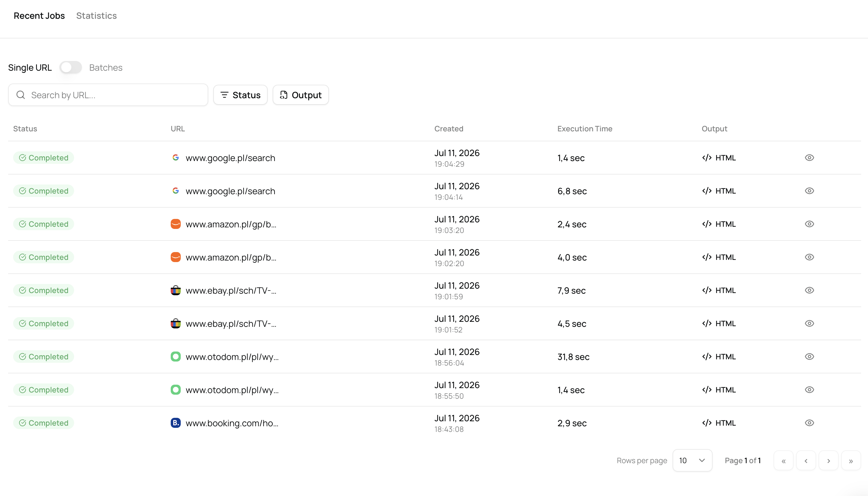The height and width of the screenshot is (496, 868).
Task: Click the HTML code icon in the 18:55:50 row
Action: (x=707, y=390)
